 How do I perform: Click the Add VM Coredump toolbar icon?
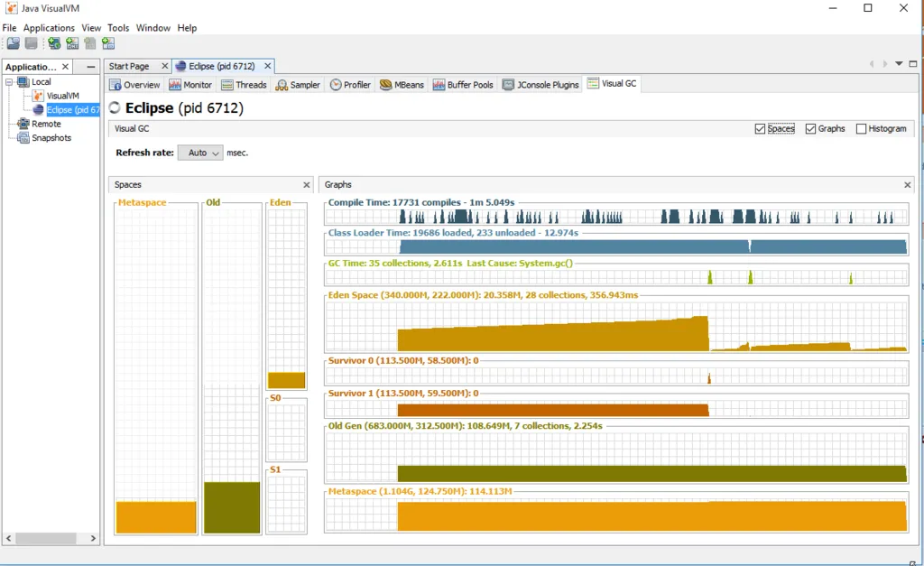89,43
